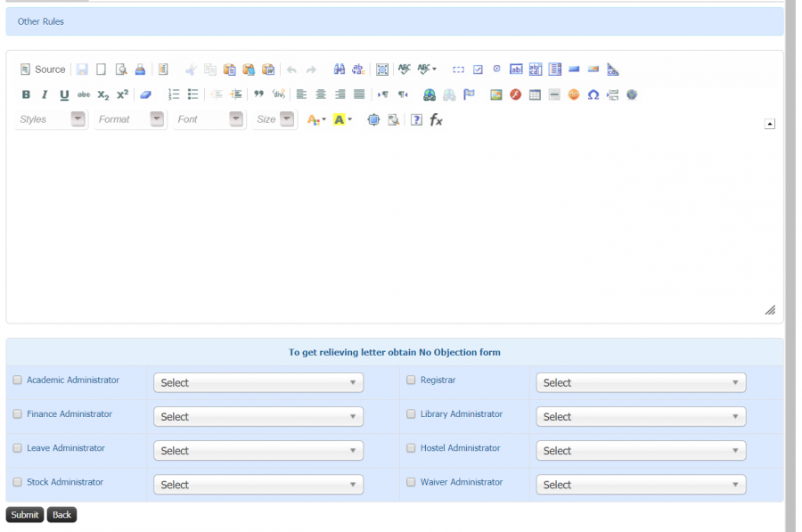Insert a Text Field icon
The image size is (802, 532).
(516, 69)
